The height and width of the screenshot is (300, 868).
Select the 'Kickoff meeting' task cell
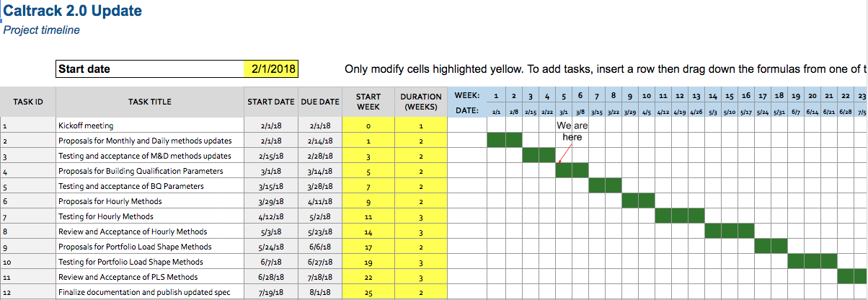150,125
